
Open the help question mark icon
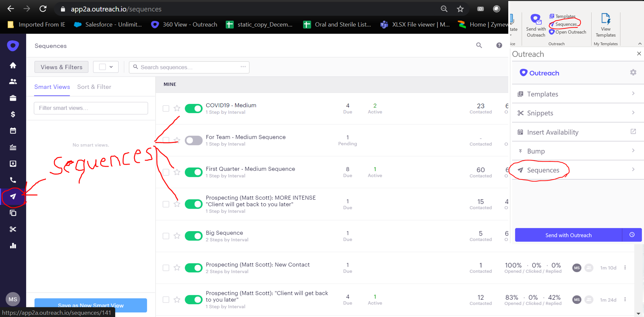(499, 45)
